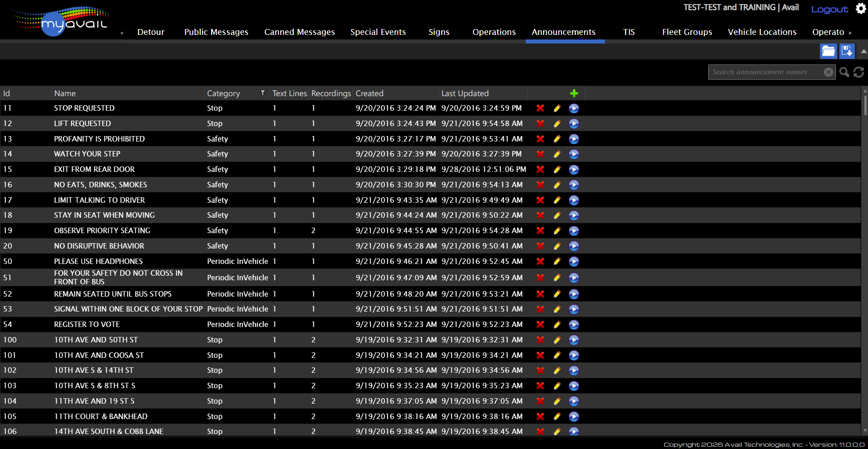The width and height of the screenshot is (868, 449).
Task: Click the table scrollbar down arrow
Action: tap(865, 430)
